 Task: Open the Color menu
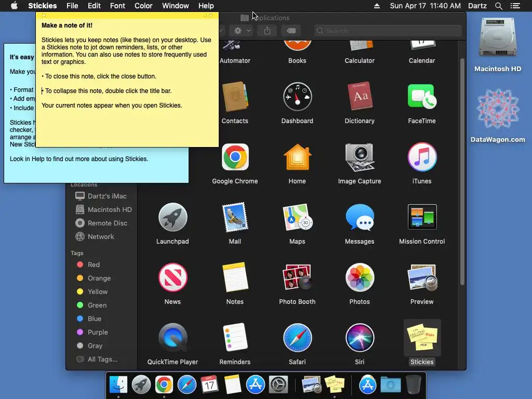143,6
